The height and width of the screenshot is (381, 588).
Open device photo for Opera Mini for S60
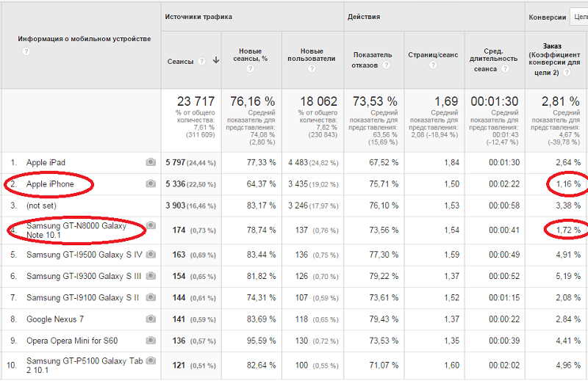pos(151,340)
